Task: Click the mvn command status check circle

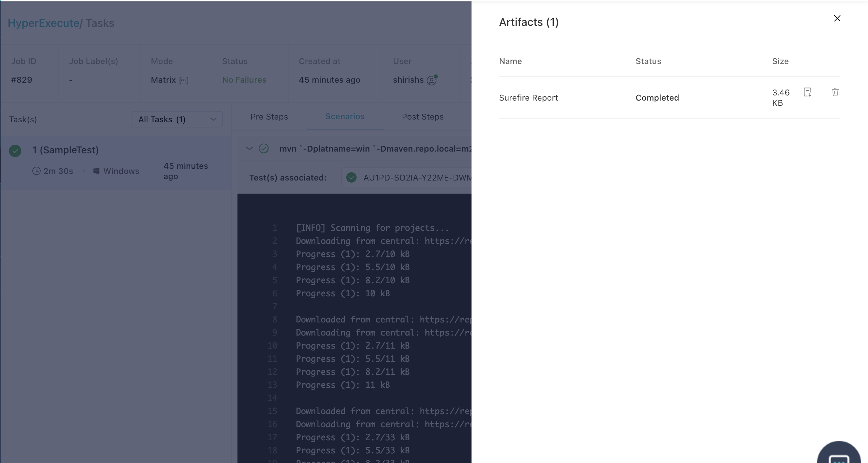Action: click(264, 148)
